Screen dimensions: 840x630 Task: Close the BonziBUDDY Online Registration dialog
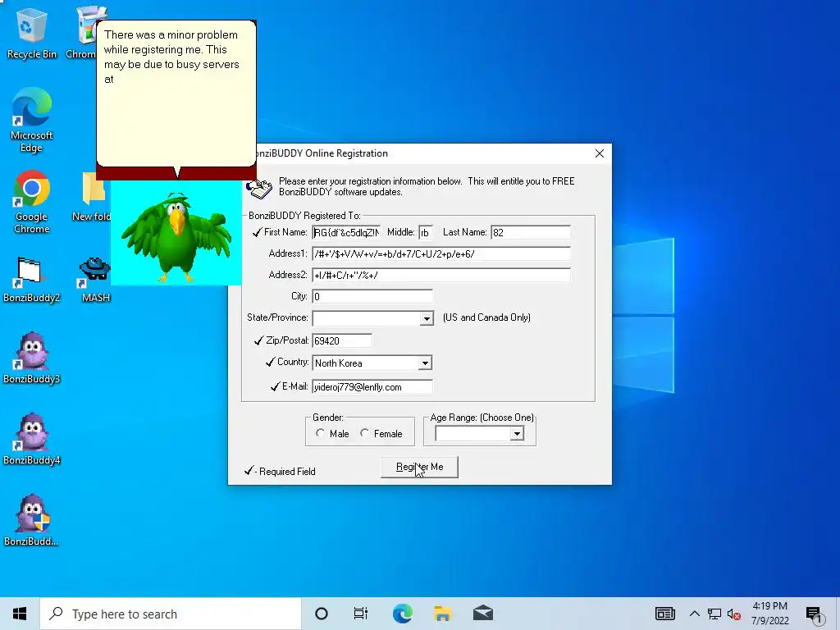point(600,153)
